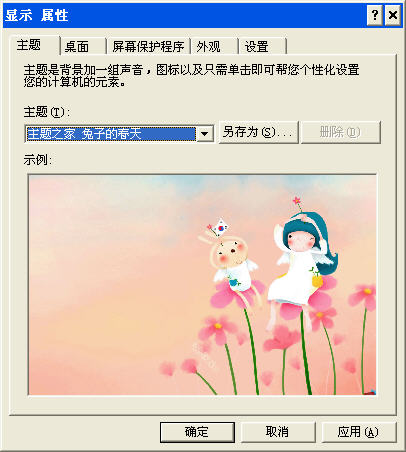This screenshot has height=452, width=406.
Task: Confirm with the 确定 button
Action: 197,432
